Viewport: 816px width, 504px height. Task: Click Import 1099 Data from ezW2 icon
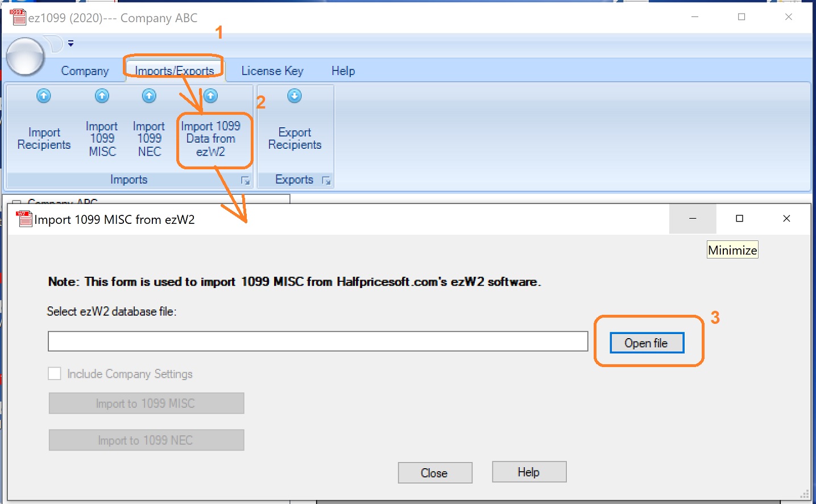click(x=211, y=96)
